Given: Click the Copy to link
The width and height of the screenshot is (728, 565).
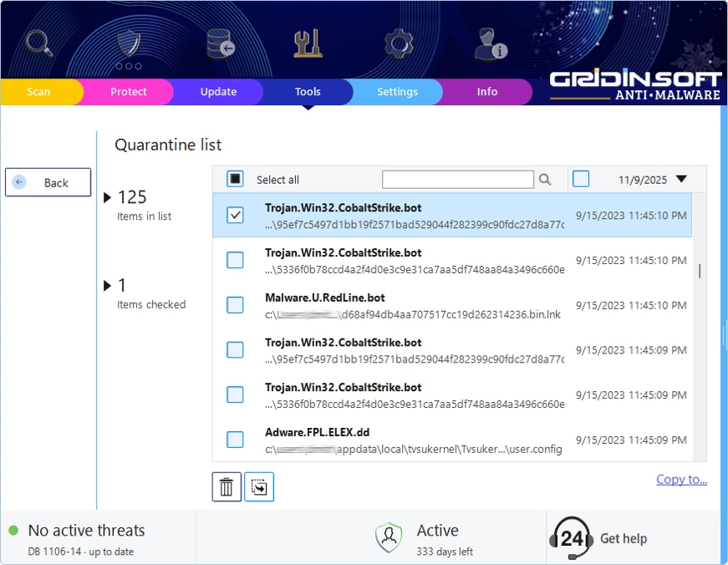Looking at the screenshot, I should (682, 478).
